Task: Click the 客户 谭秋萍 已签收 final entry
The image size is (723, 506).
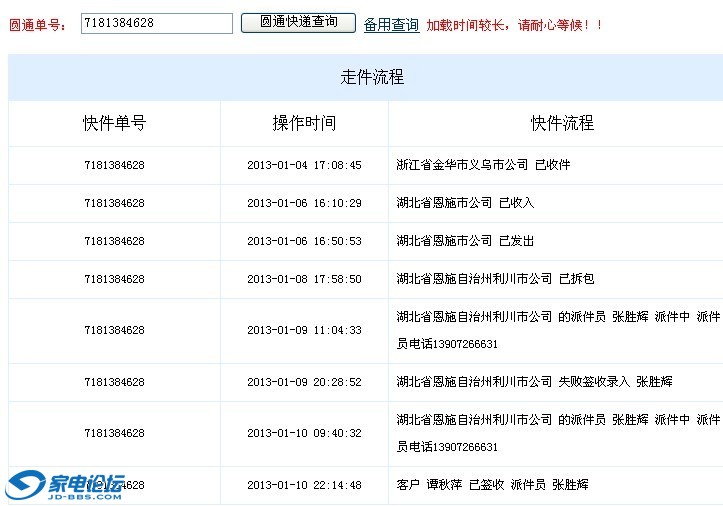Action: [492, 485]
